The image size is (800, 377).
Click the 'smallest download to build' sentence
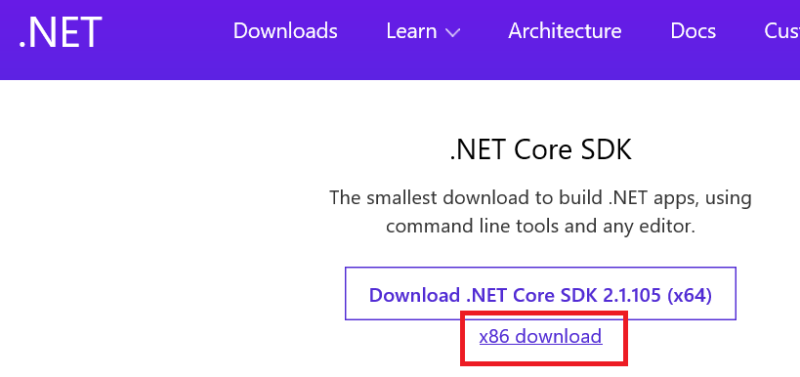pyautogui.click(x=540, y=197)
